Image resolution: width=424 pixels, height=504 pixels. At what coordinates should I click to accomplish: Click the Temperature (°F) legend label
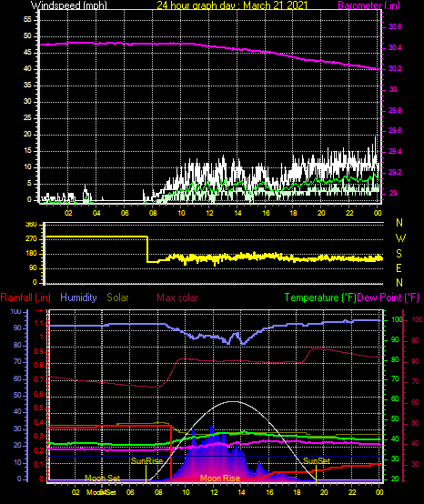[x=320, y=297]
